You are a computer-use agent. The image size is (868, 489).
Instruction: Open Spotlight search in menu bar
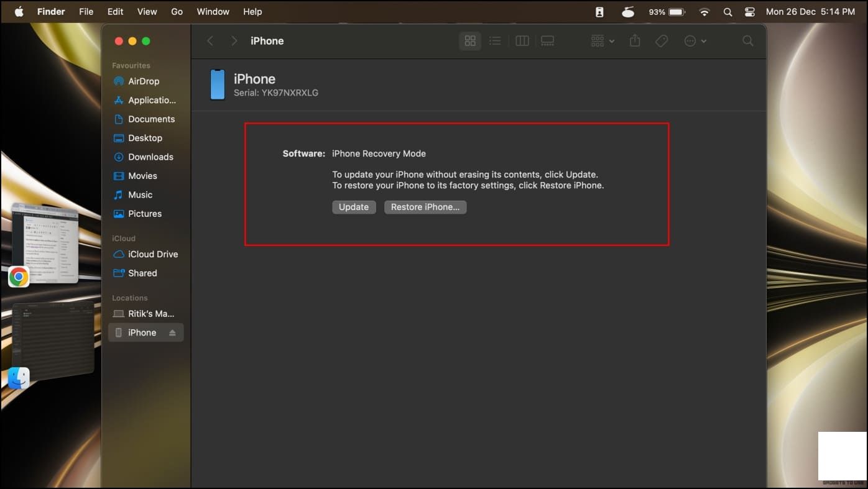[727, 12]
